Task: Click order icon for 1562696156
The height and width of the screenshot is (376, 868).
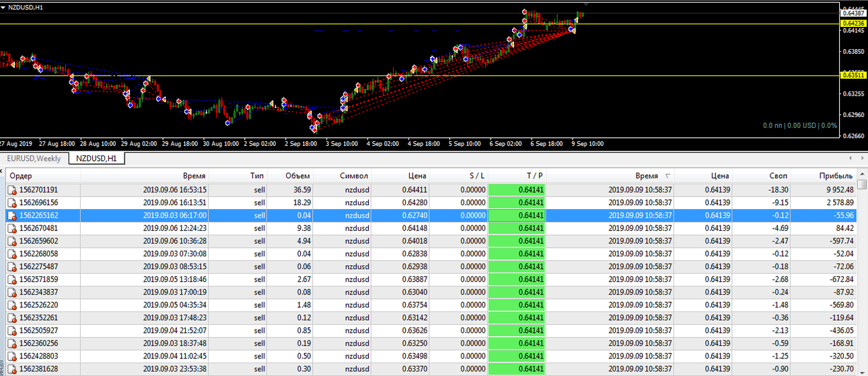Action: (11, 203)
